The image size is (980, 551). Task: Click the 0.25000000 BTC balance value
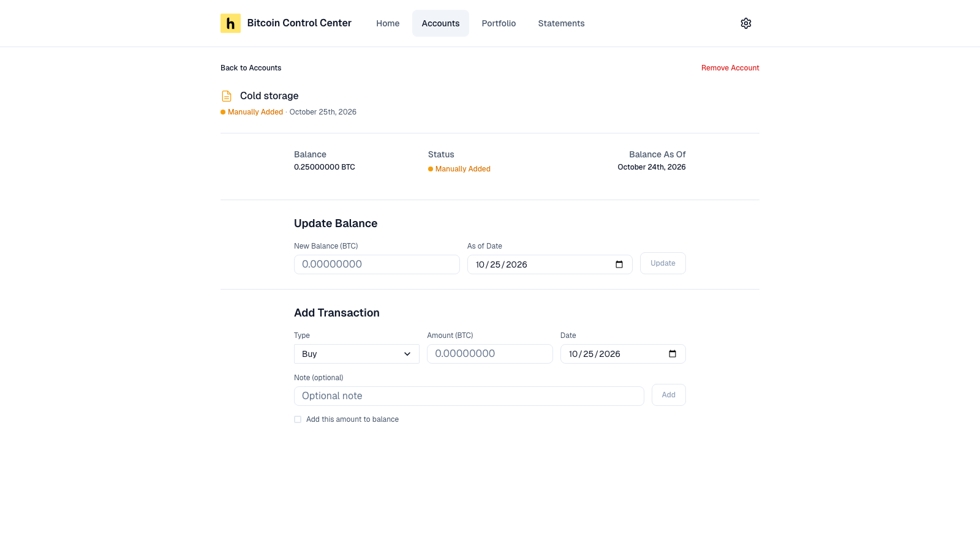point(325,167)
